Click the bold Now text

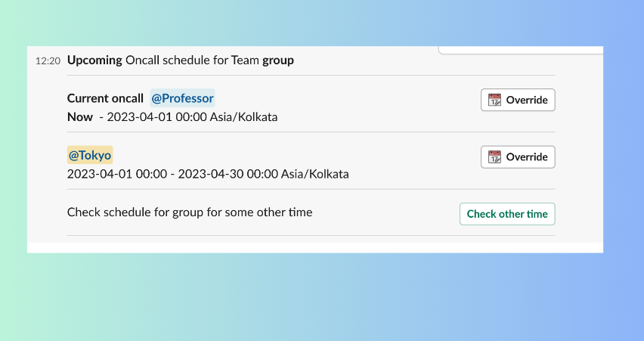click(80, 117)
